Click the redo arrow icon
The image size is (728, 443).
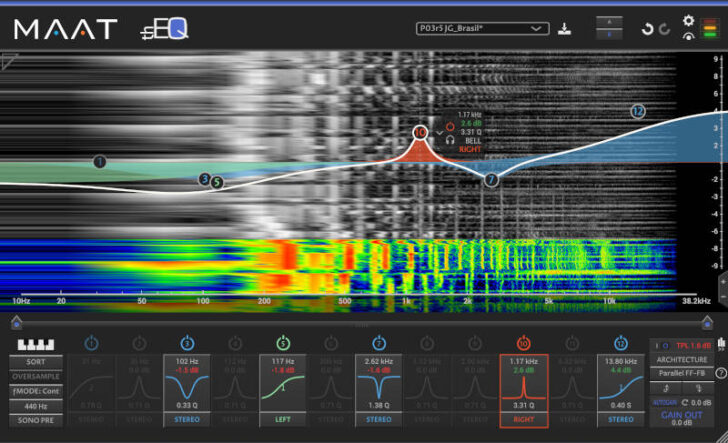tap(663, 29)
